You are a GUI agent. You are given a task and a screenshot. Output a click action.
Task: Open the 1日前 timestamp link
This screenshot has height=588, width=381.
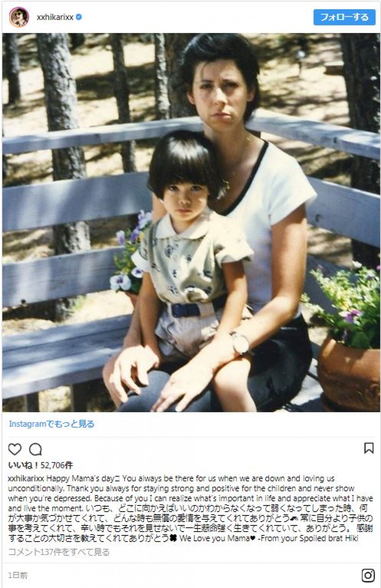(x=18, y=575)
